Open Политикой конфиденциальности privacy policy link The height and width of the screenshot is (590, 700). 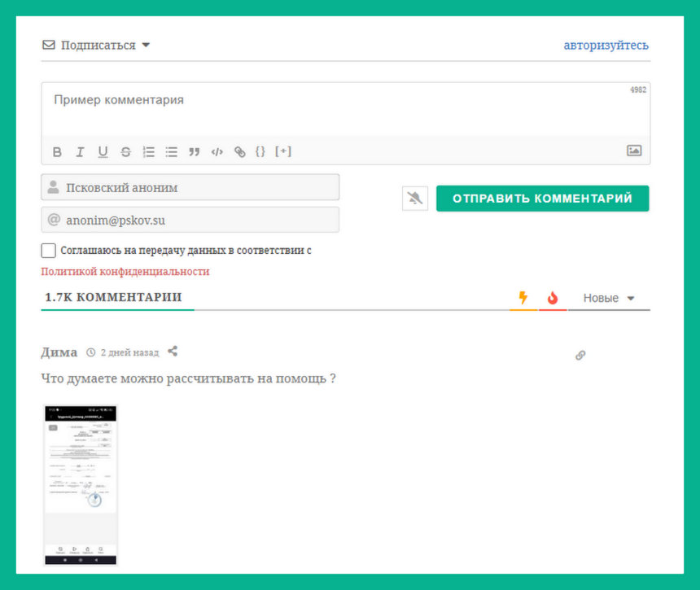[125, 272]
